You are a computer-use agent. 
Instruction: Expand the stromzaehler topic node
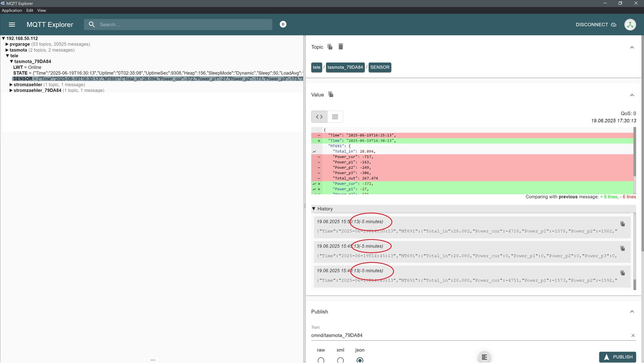coord(11,85)
